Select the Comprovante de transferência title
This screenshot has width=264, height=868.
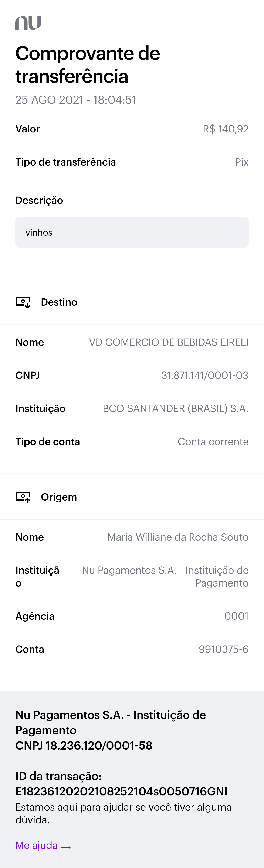coord(88,64)
